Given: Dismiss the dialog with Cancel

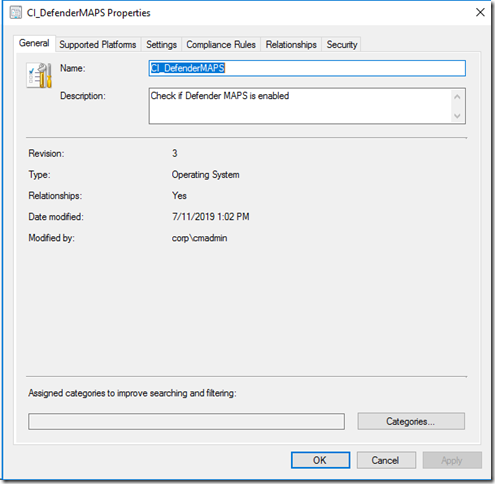Looking at the screenshot, I should pos(386,460).
